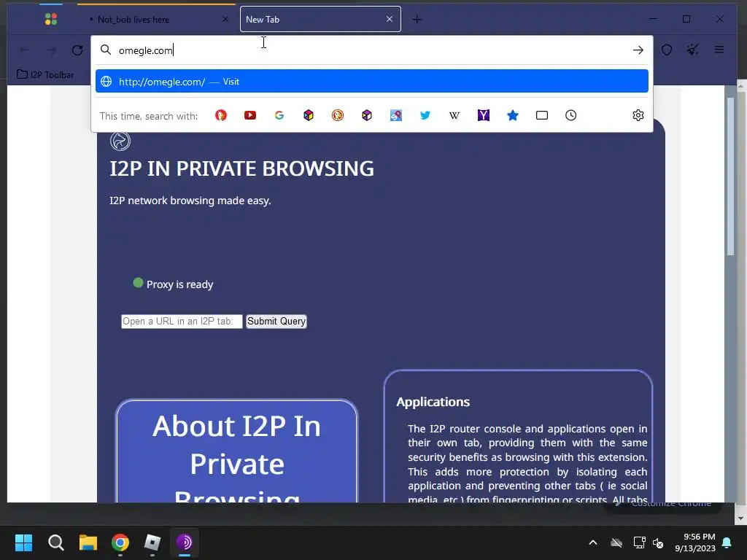This screenshot has height=560, width=747.
Task: Search with DuckDuckGo red icon
Action: point(220,115)
